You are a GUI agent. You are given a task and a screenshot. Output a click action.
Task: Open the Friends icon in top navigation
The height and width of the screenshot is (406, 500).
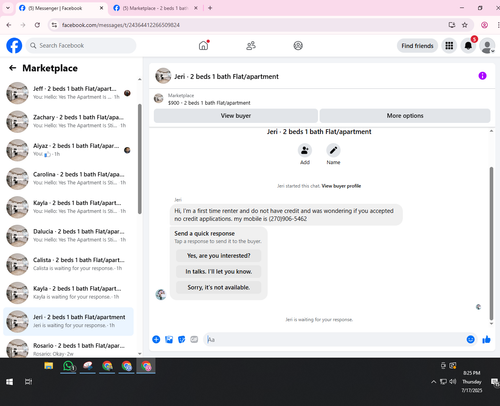pos(251,46)
